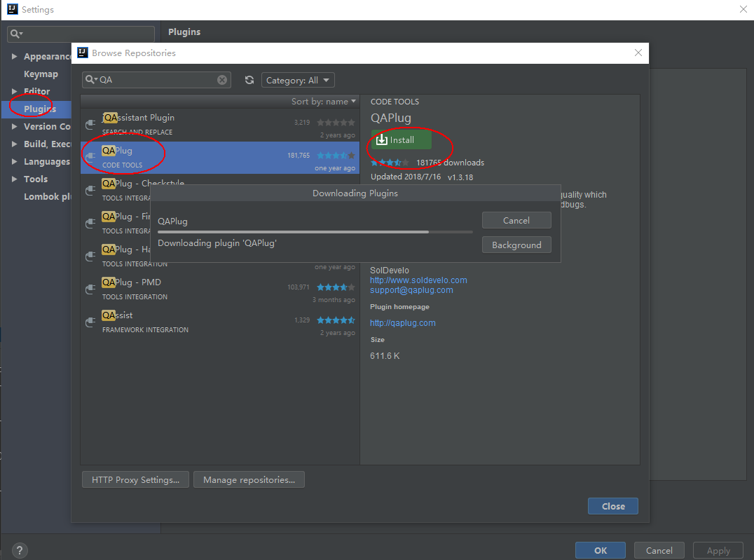The image size is (754, 560).
Task: Click Close in Browse Repositories
Action: pyautogui.click(x=613, y=506)
